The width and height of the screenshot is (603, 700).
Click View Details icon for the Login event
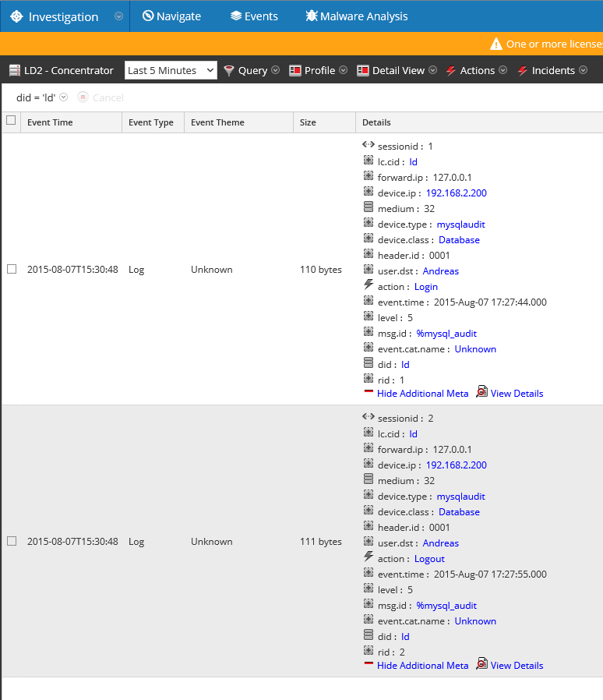[481, 392]
